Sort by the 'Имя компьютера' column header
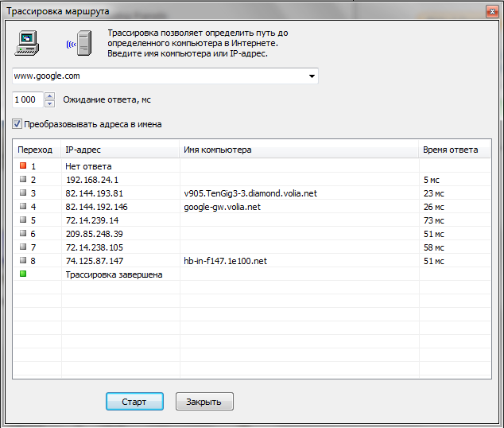 pos(298,150)
